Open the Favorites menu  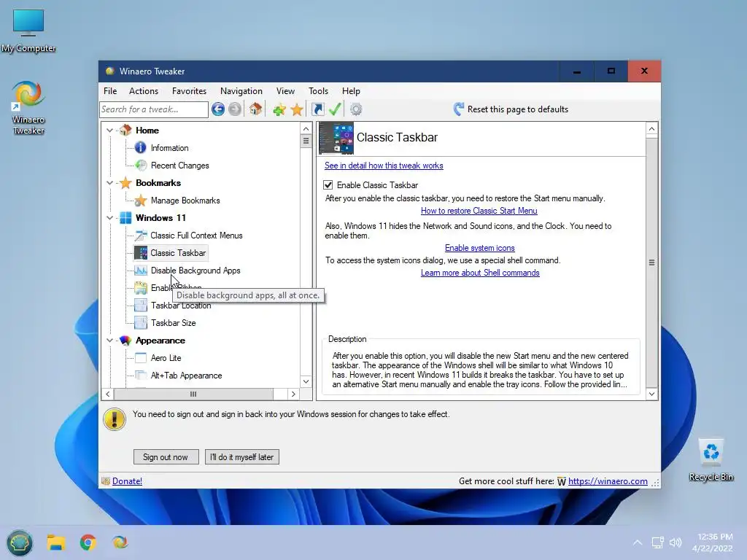click(x=189, y=91)
